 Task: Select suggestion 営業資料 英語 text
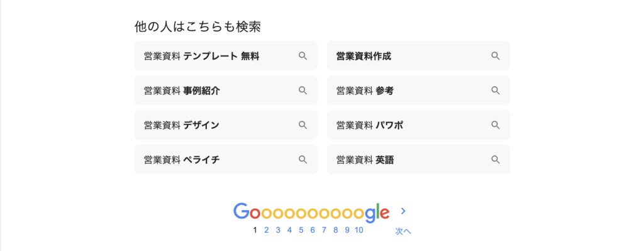pos(365,159)
